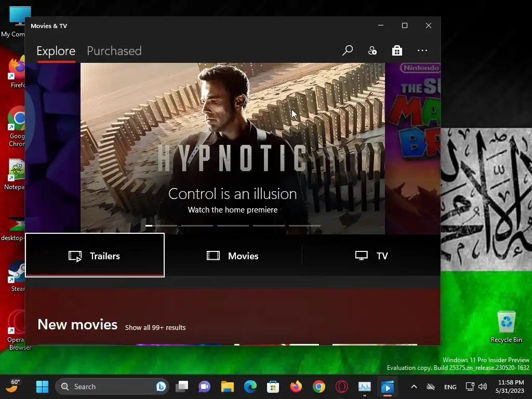Select the Steam desktop shortcut
532x399 pixels.
16,276
